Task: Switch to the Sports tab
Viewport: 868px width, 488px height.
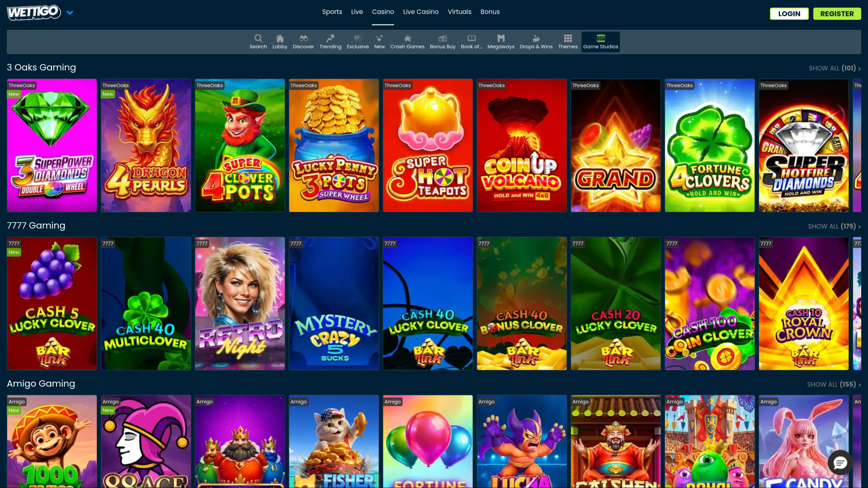Action: (x=332, y=12)
